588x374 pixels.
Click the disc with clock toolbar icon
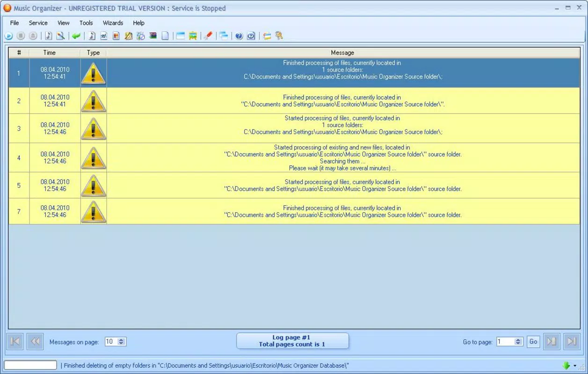click(140, 36)
